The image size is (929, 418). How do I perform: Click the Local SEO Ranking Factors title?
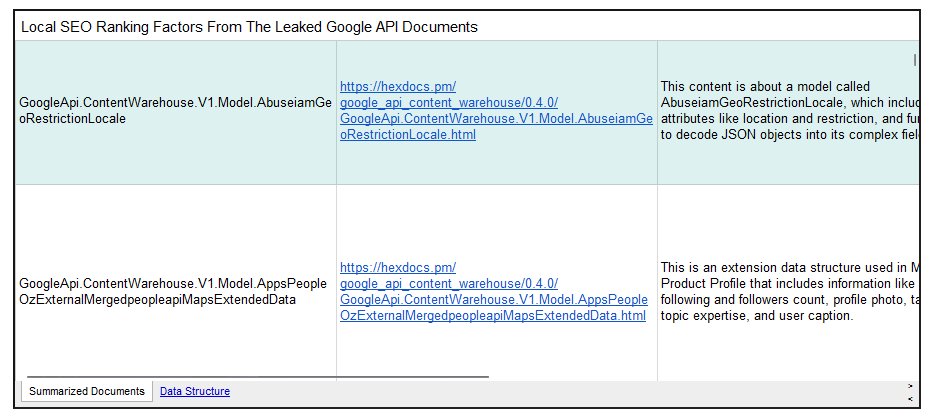point(249,27)
